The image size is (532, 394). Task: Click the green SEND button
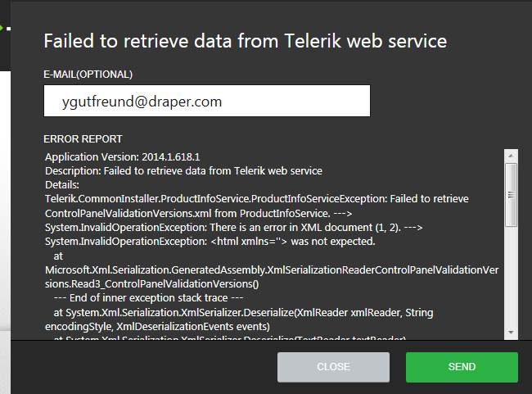tap(462, 367)
